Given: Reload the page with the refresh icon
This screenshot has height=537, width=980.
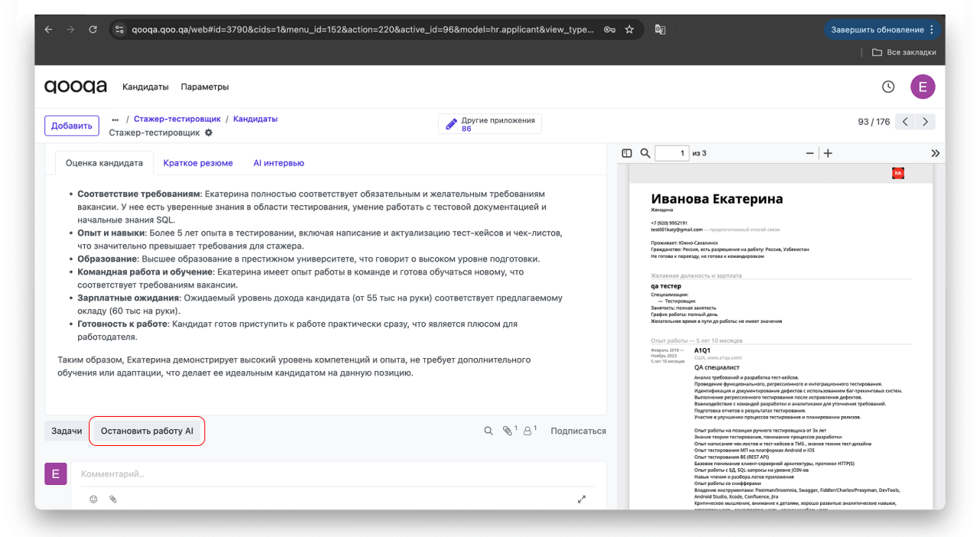Looking at the screenshot, I should click(x=93, y=30).
